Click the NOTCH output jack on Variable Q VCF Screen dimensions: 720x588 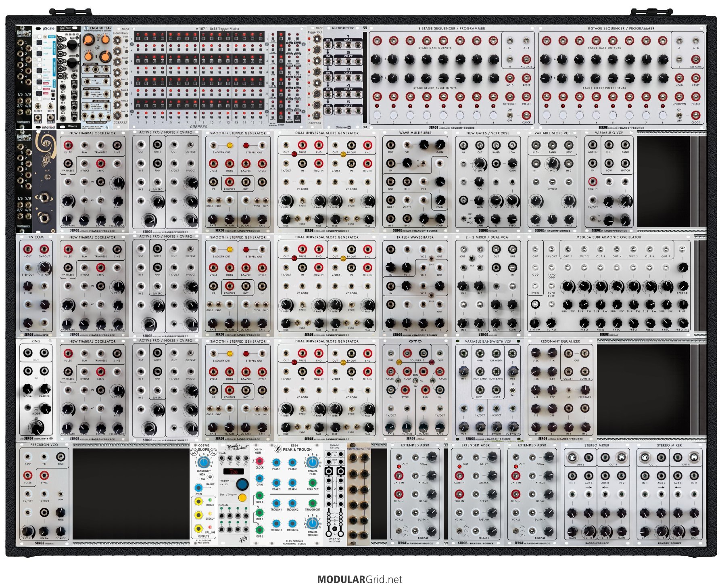[x=625, y=163]
